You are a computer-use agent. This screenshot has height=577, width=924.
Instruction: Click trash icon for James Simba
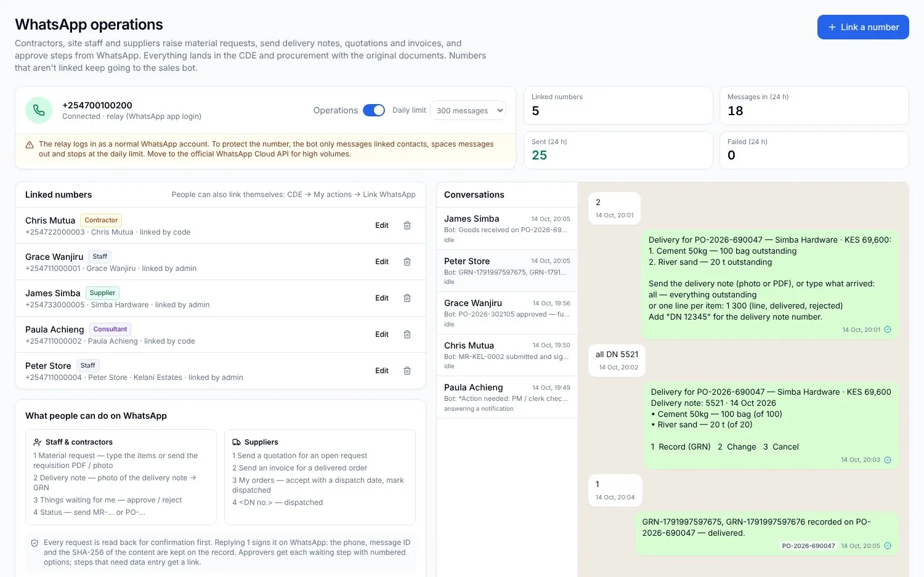click(407, 298)
